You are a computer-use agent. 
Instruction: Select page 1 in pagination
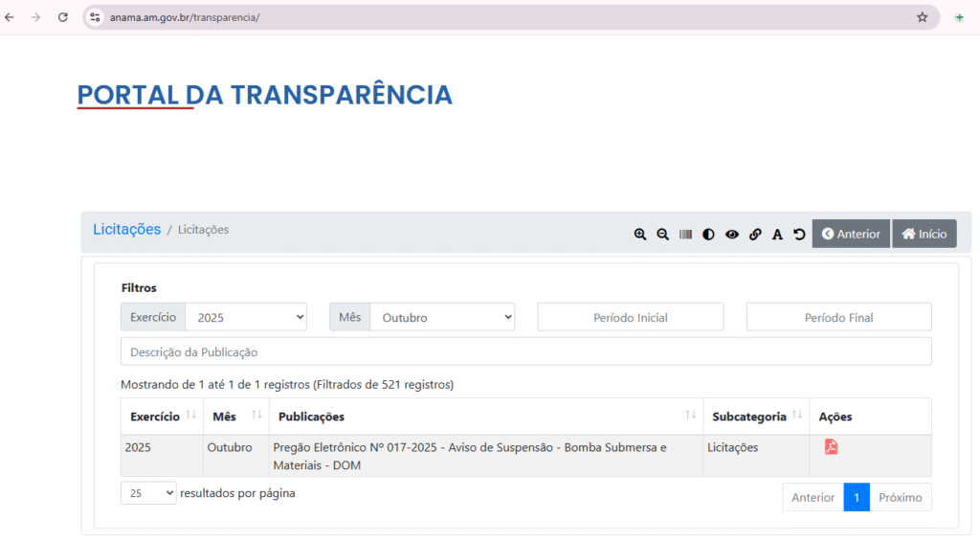click(x=857, y=497)
